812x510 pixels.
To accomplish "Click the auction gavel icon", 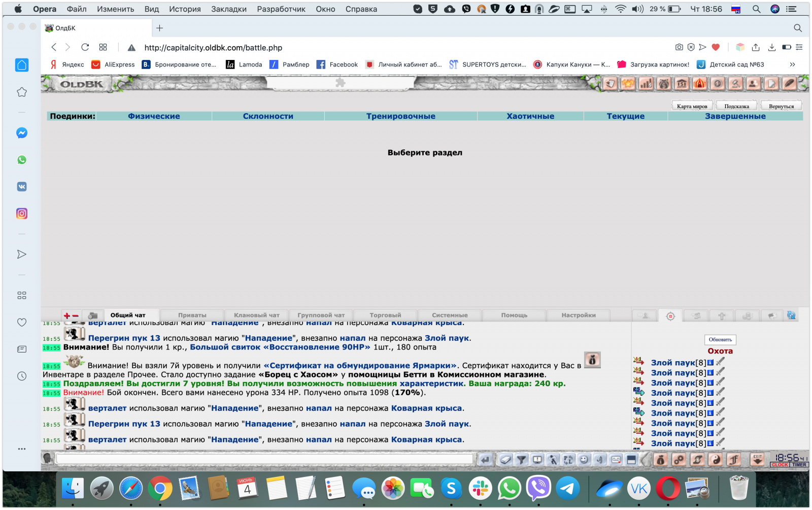I will pyautogui.click(x=735, y=84).
